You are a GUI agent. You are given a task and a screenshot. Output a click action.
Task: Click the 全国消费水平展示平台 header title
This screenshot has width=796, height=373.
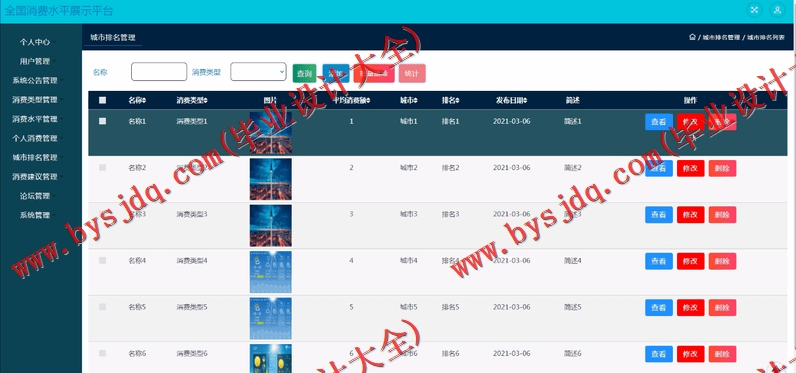coord(59,11)
